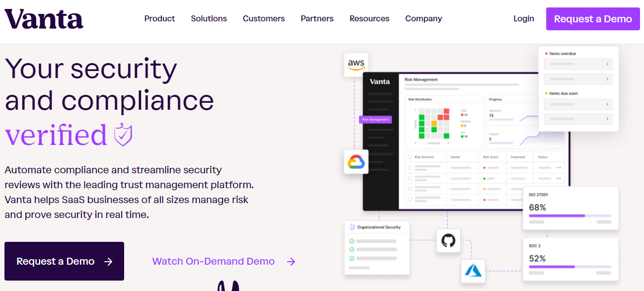Viewport: 644px width, 291px height.
Task: Click the ISO 27001 68% progress bar
Action: [x=570, y=216]
